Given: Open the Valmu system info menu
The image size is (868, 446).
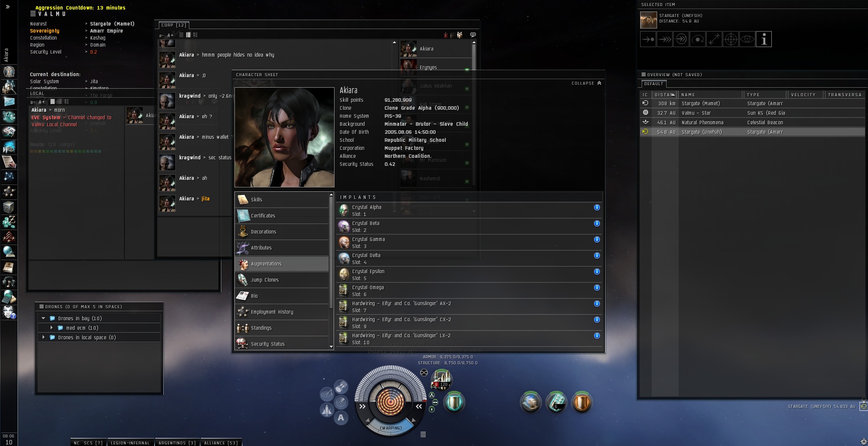Looking at the screenshot, I should pyautogui.click(x=33, y=14).
